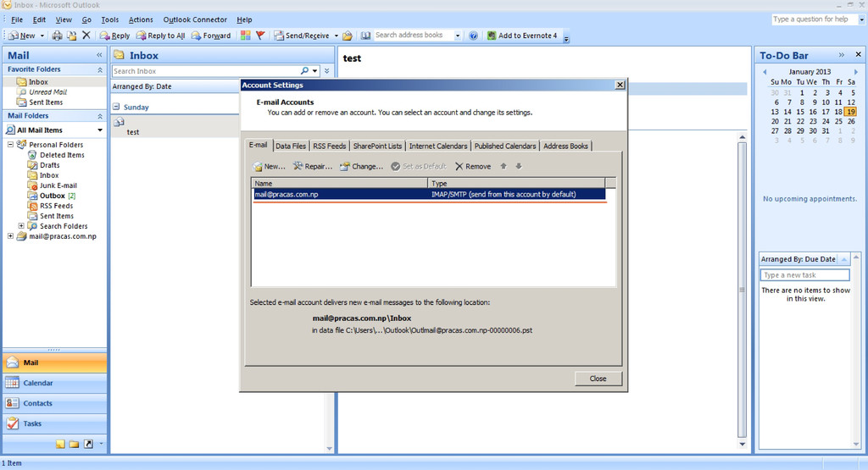Click the Move to Folder toolbar icon

[x=71, y=36]
